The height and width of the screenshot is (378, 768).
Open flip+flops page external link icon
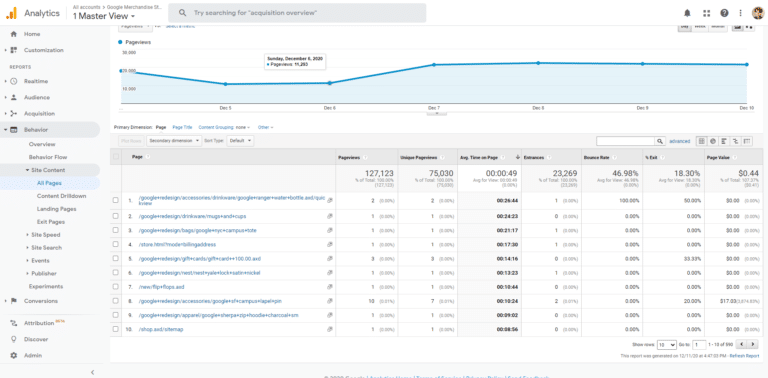tap(330, 287)
